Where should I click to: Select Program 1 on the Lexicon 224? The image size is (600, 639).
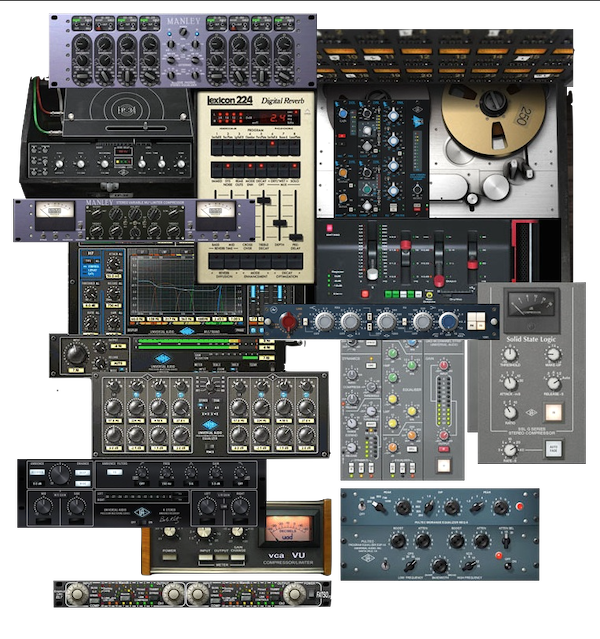(x=216, y=147)
